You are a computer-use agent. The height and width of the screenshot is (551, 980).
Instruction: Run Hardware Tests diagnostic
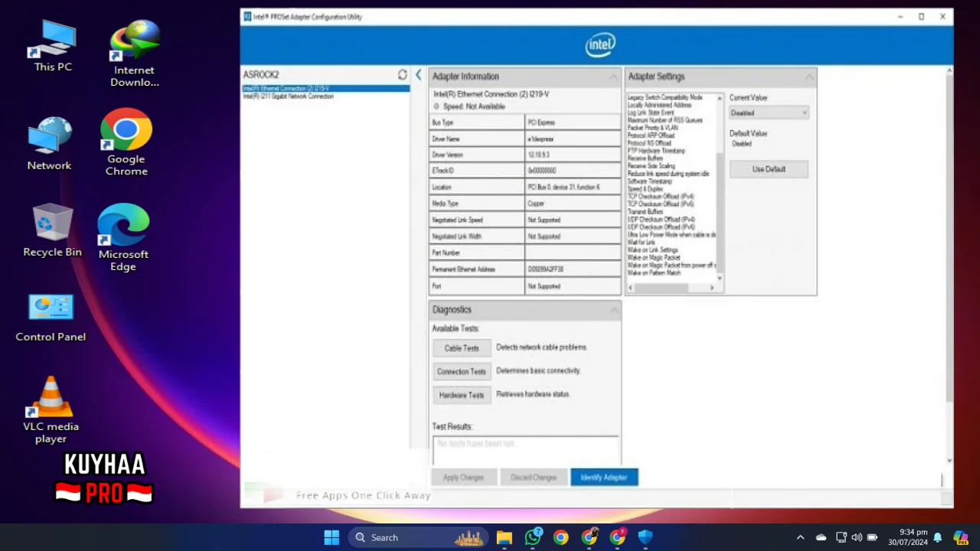point(462,395)
